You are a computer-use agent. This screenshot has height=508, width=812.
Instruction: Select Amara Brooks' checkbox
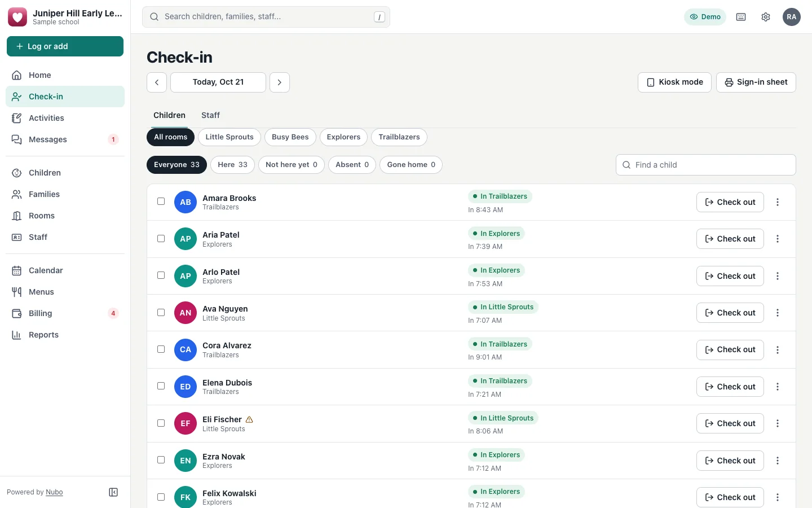click(161, 202)
